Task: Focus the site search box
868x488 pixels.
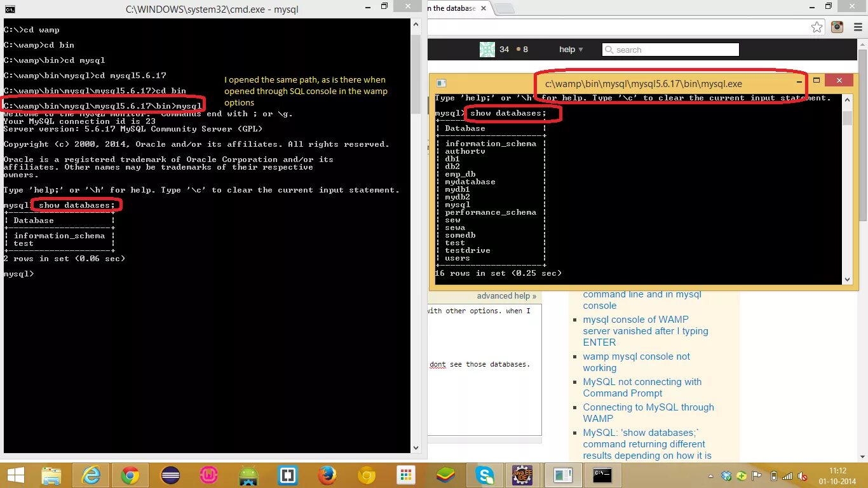Action: [x=670, y=50]
